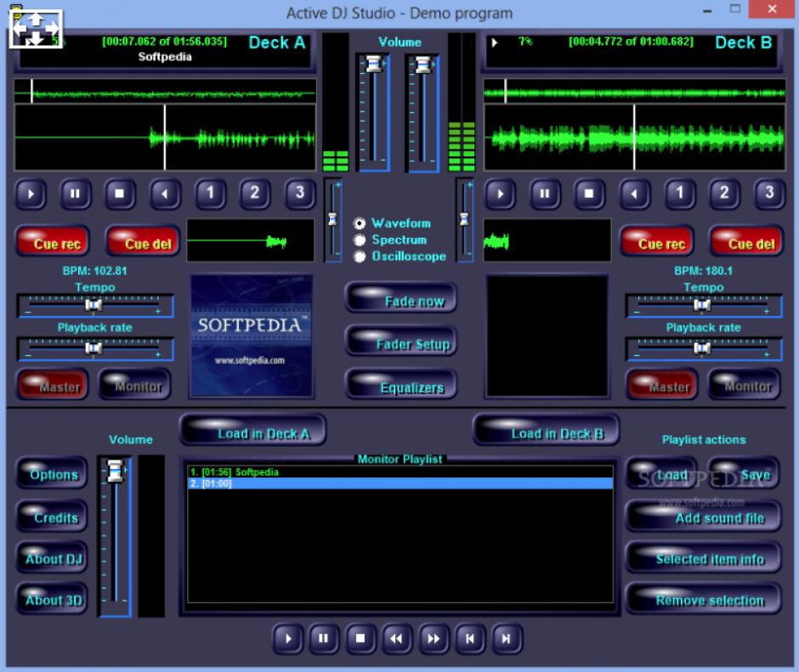The width and height of the screenshot is (799, 672).
Task: Jump to cue point 3 on Deck B
Action: coord(769,194)
